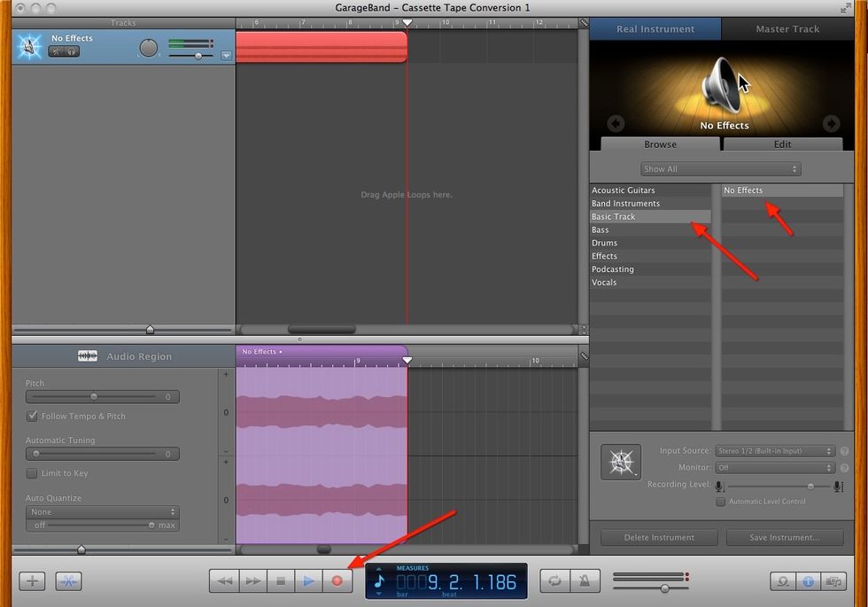Screen dimensions: 868x607
Task: Switch to the Master Track tab
Action: click(x=787, y=28)
